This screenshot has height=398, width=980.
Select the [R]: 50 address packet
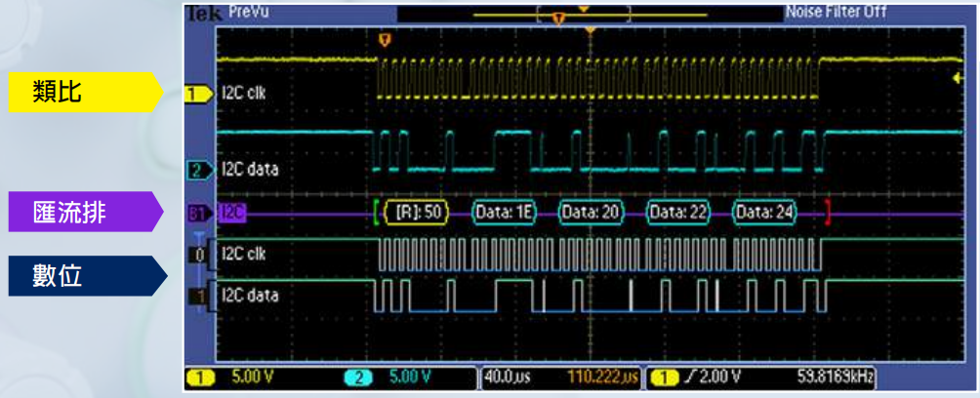pos(416,212)
